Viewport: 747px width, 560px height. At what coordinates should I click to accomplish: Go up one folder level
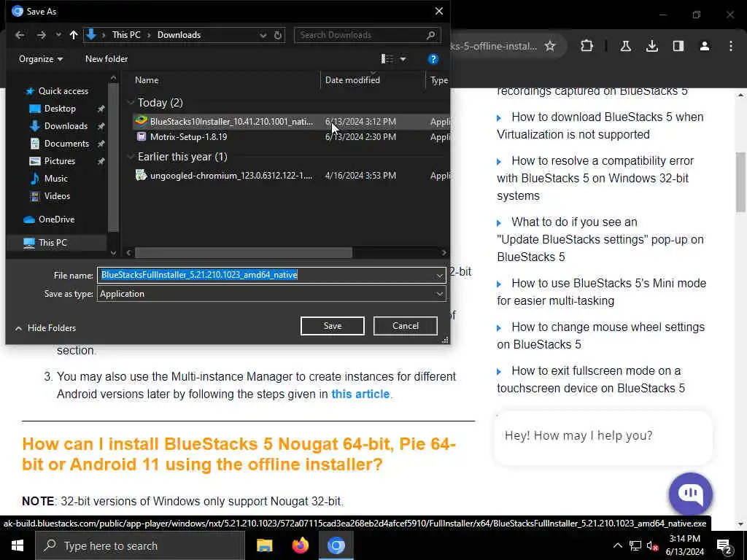(x=74, y=35)
